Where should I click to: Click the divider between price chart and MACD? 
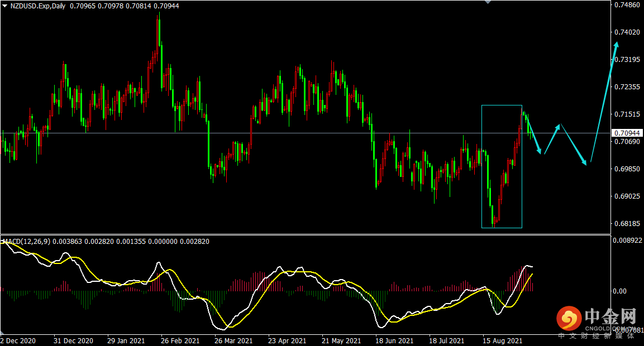(304, 234)
